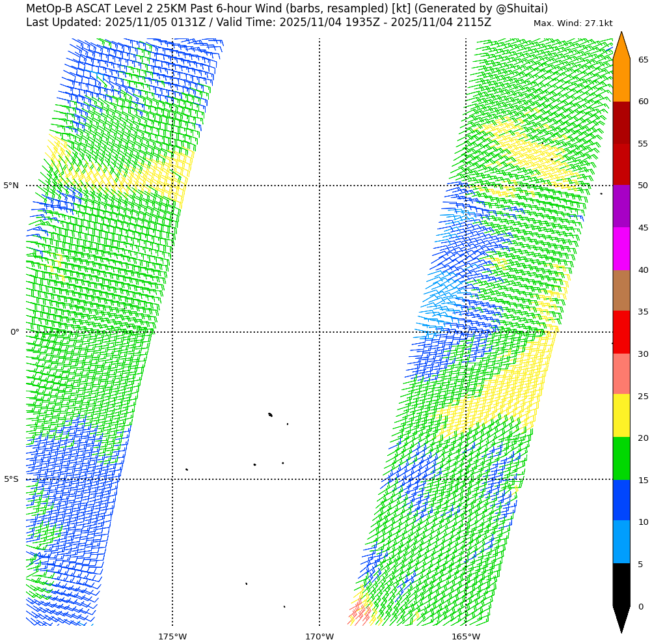Click the yellow 20-25 kt colorbar segment

pyautogui.click(x=621, y=415)
